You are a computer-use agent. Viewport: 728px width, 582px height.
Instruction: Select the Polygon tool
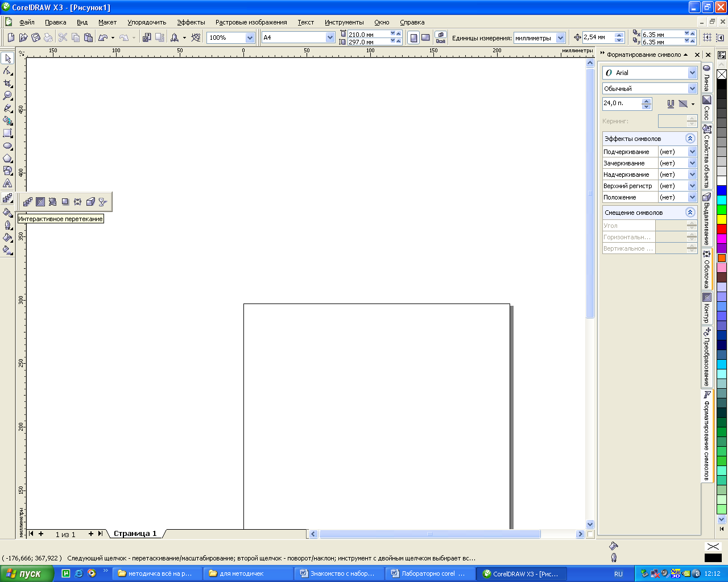tap(7, 159)
